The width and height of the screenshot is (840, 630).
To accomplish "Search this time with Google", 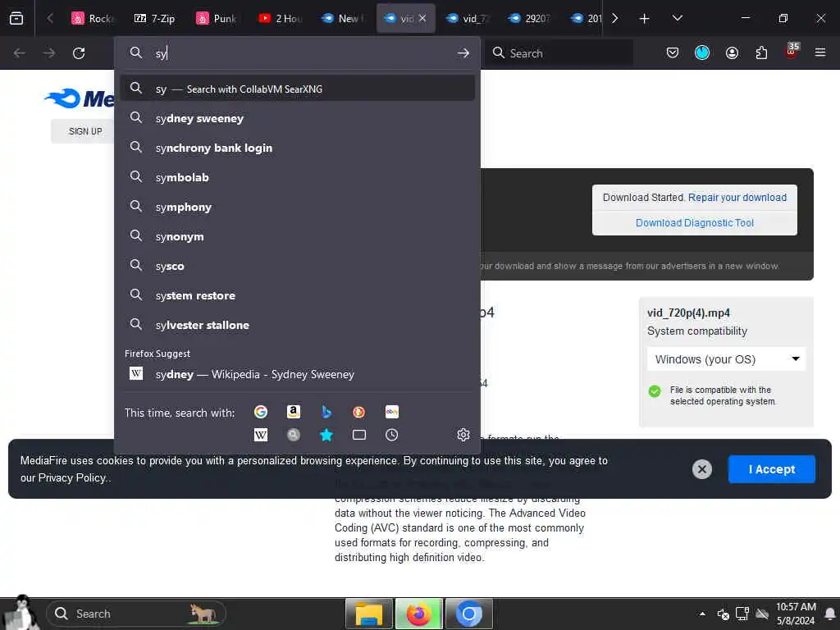I will (261, 412).
